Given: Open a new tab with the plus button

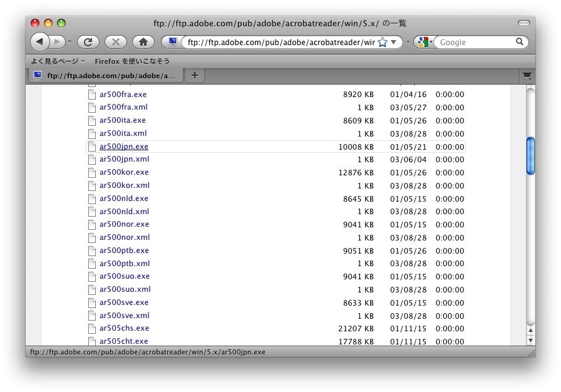Looking at the screenshot, I should (194, 75).
